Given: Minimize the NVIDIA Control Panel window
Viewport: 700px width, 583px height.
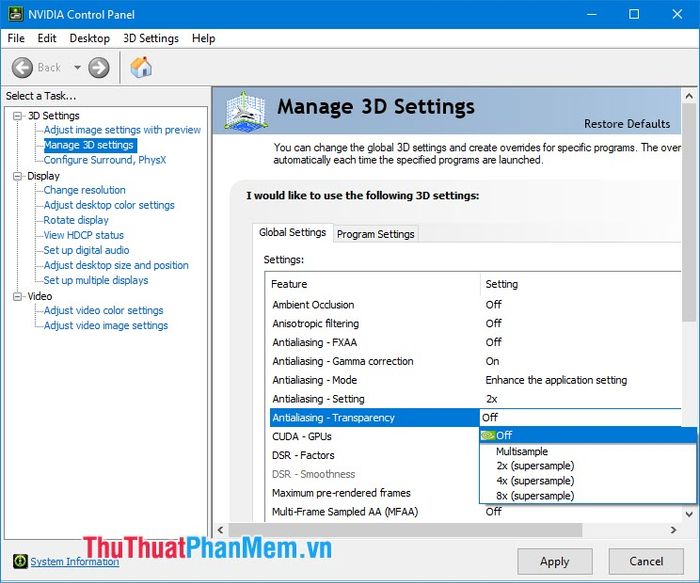Looking at the screenshot, I should tap(592, 14).
